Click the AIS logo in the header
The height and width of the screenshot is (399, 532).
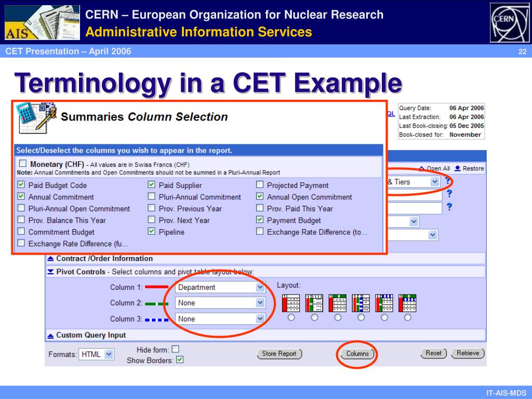pyautogui.click(x=43, y=22)
